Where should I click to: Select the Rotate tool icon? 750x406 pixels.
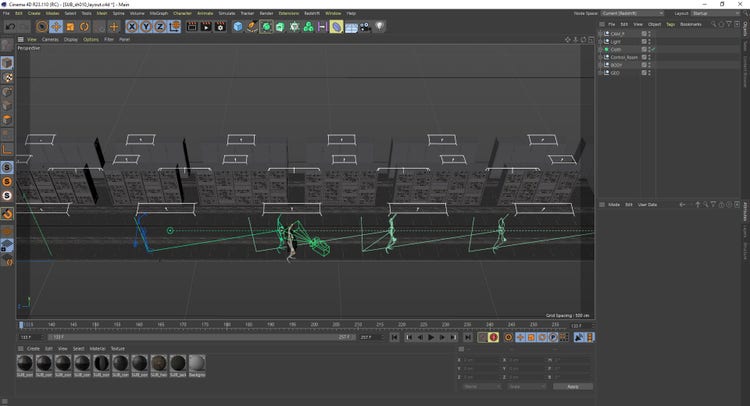pyautogui.click(x=84, y=26)
